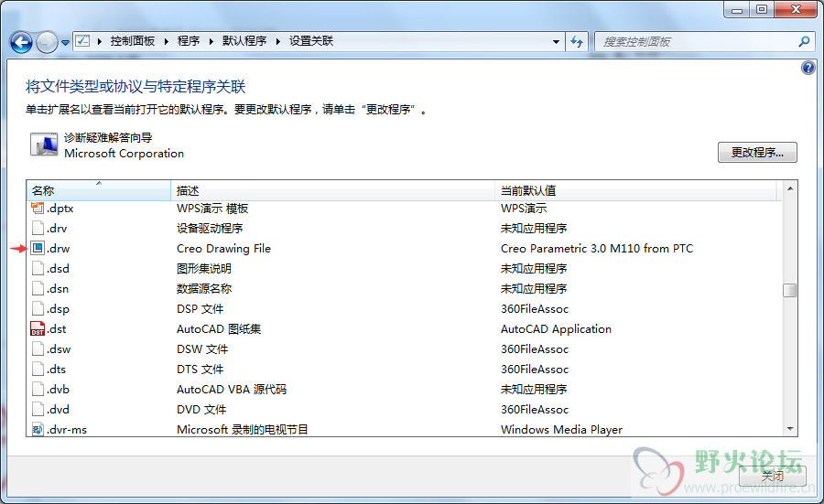Open the address bar history dropdown
Screen dimensions: 824x504
(x=556, y=41)
